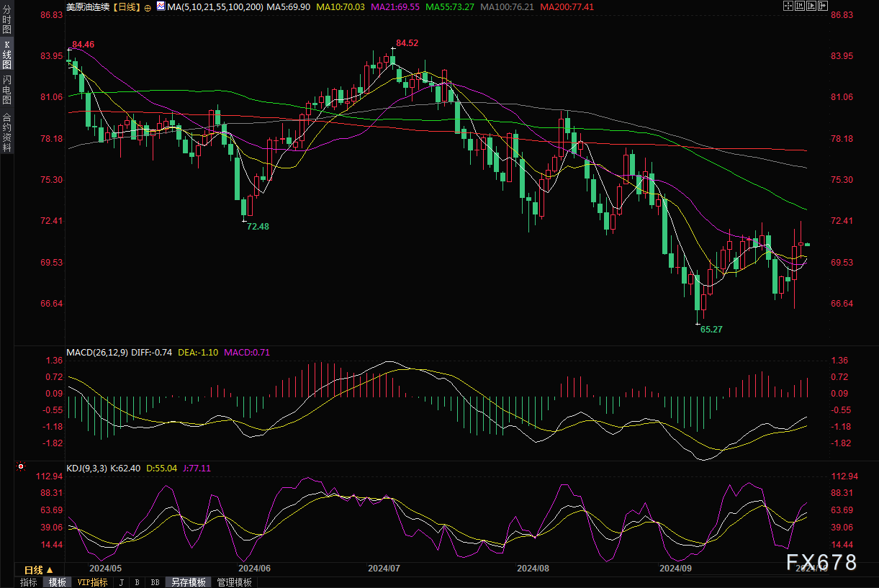The width and height of the screenshot is (879, 588).
Task: Click the 2024/05 date label on timeline
Action: tap(105, 568)
